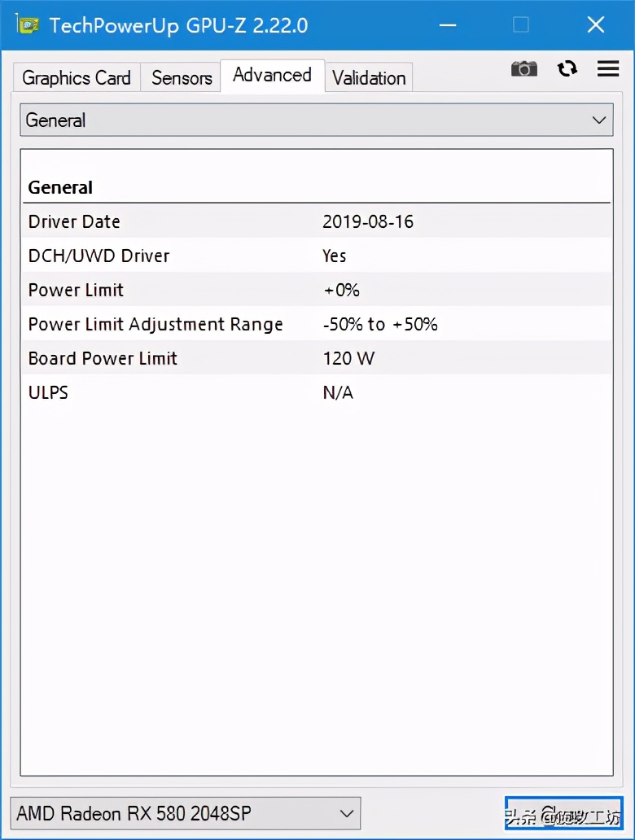Select the DCH/UWD Driver row
Screen dimensions: 635x840
[317, 256]
